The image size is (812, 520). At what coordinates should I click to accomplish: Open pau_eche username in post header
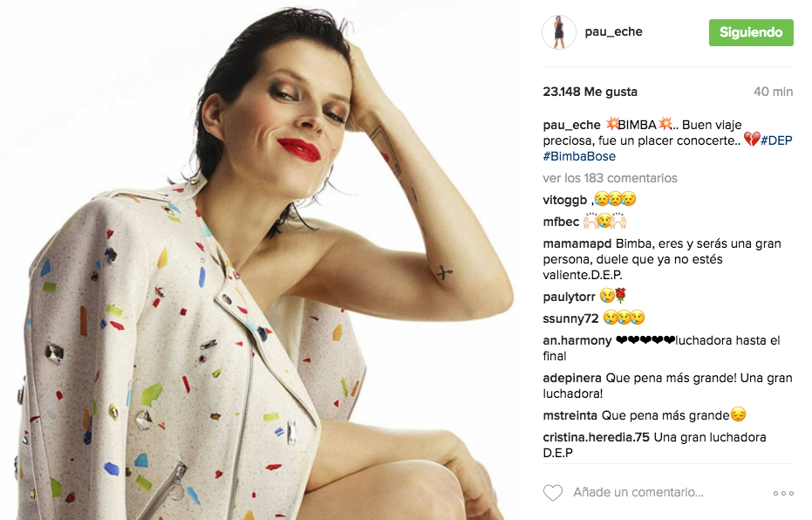click(613, 32)
